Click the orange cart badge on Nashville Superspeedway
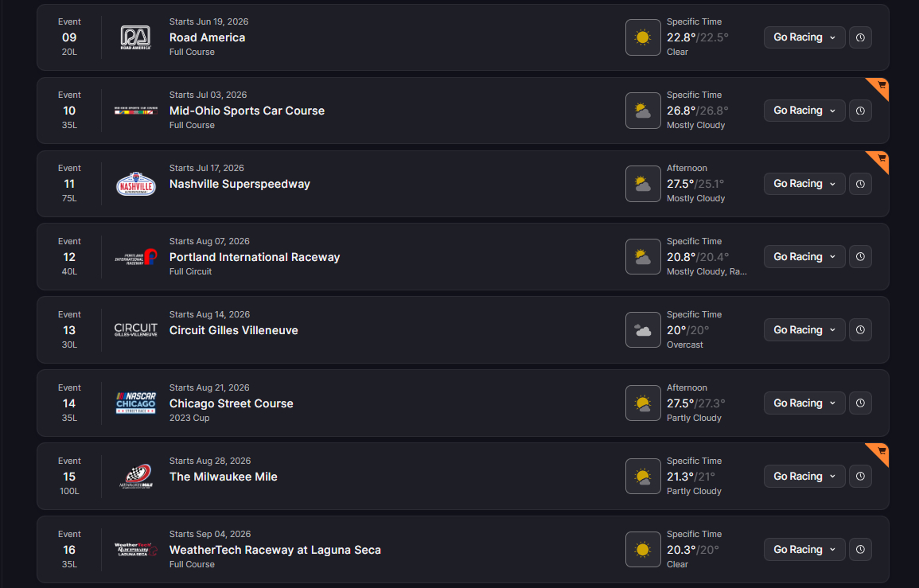 tap(881, 158)
